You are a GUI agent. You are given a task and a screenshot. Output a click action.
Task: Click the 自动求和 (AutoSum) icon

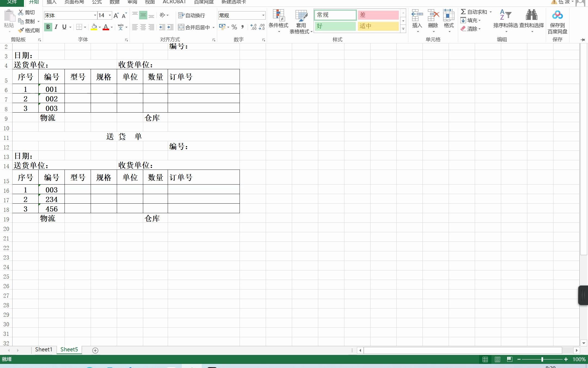point(463,12)
